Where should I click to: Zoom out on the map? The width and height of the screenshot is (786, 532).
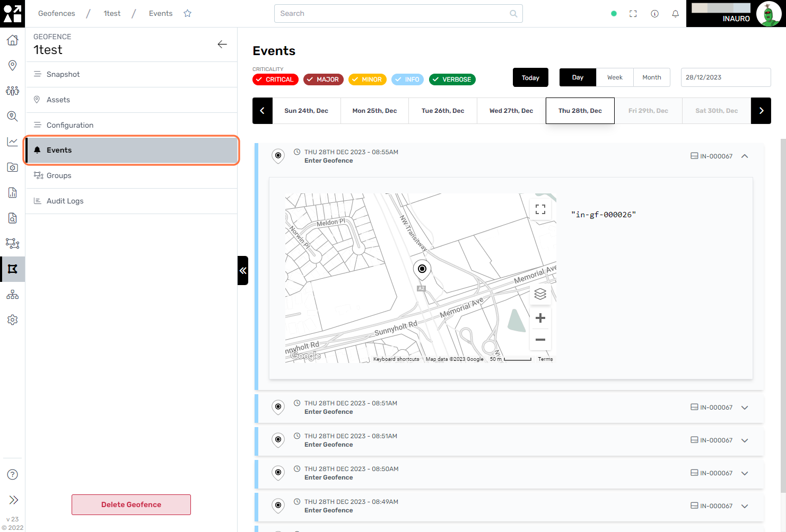pyautogui.click(x=540, y=340)
